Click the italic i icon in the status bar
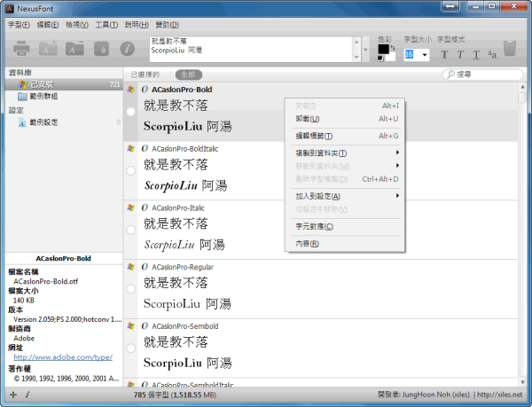This screenshot has width=532, height=407. [x=27, y=395]
